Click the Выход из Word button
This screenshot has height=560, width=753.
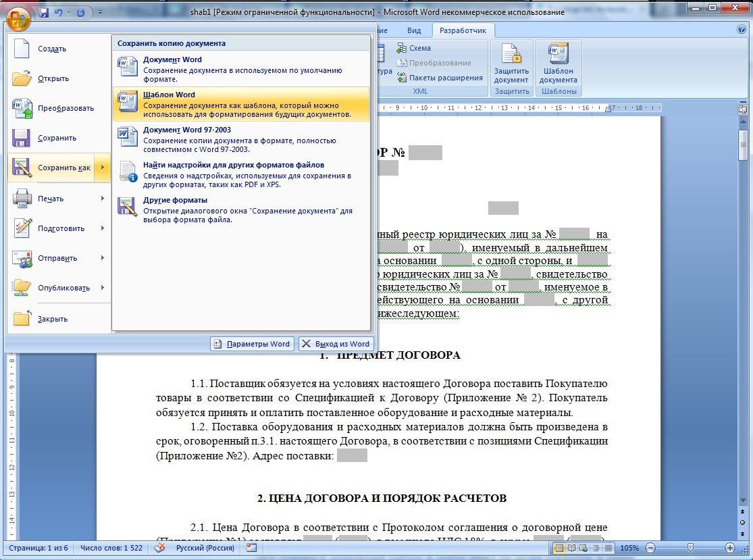[336, 344]
